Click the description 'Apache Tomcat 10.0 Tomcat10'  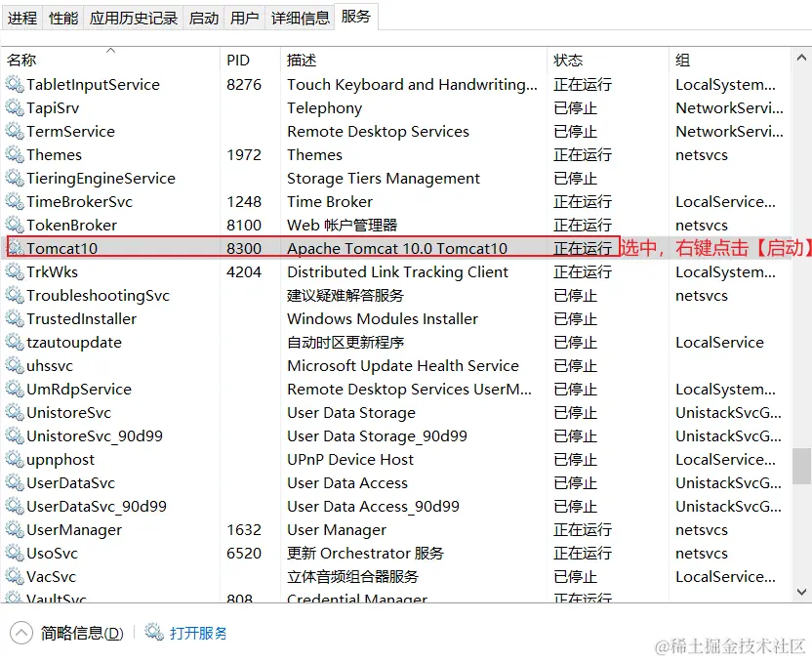pos(397,249)
